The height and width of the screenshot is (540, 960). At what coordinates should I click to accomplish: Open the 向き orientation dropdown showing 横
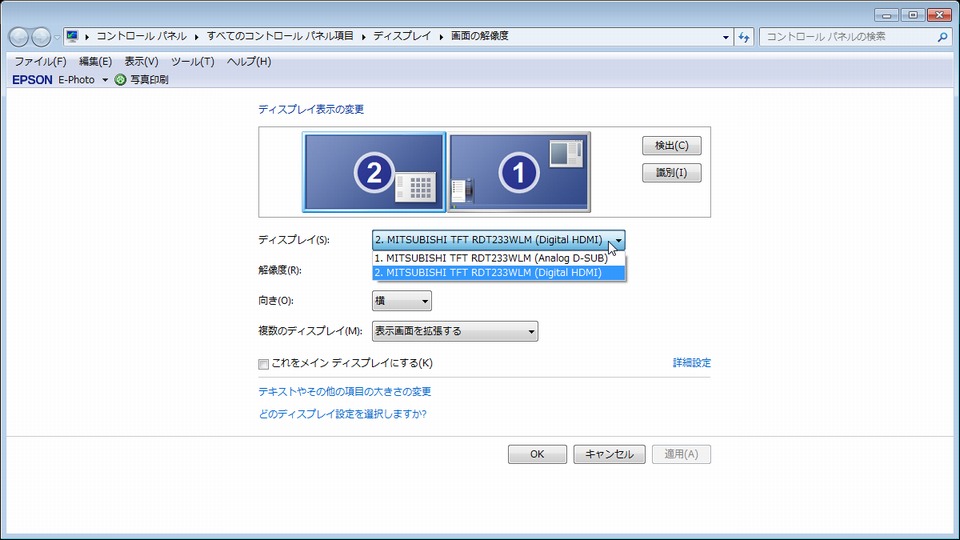(401, 301)
